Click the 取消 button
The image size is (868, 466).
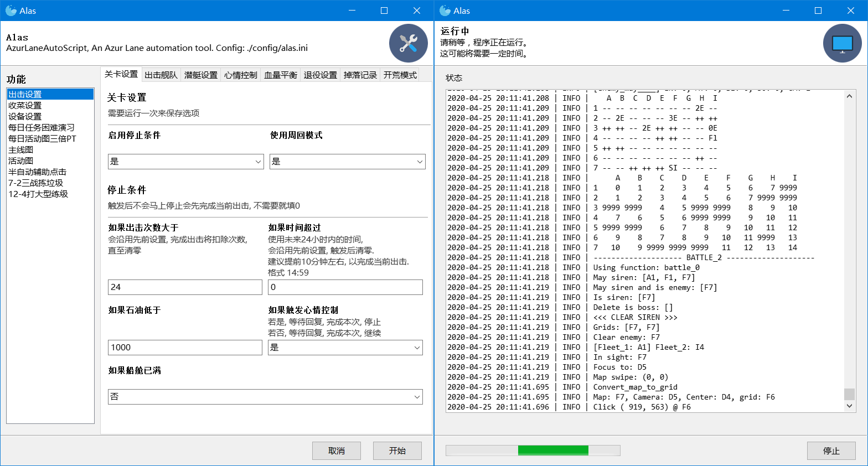pos(337,451)
